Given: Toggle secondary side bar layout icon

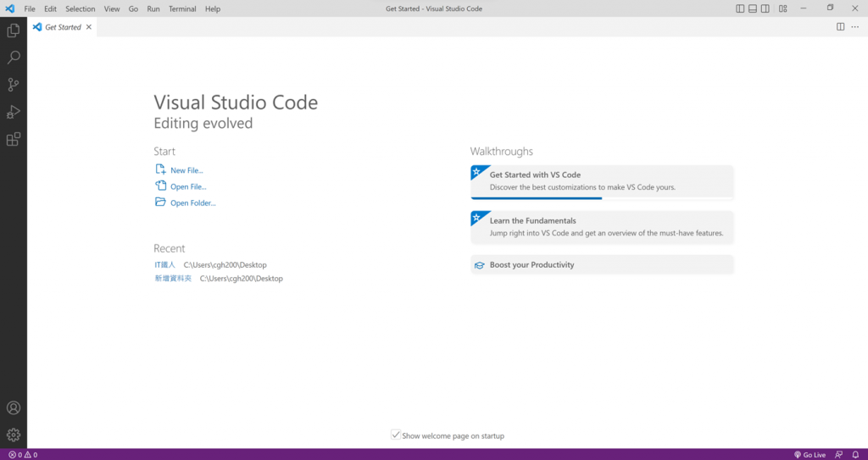Looking at the screenshot, I should [765, 8].
